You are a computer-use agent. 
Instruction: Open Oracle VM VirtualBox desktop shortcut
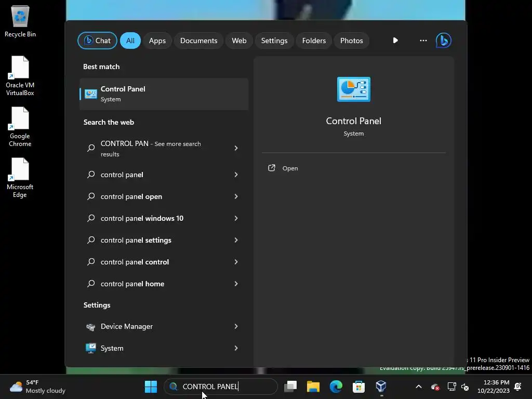(x=20, y=76)
